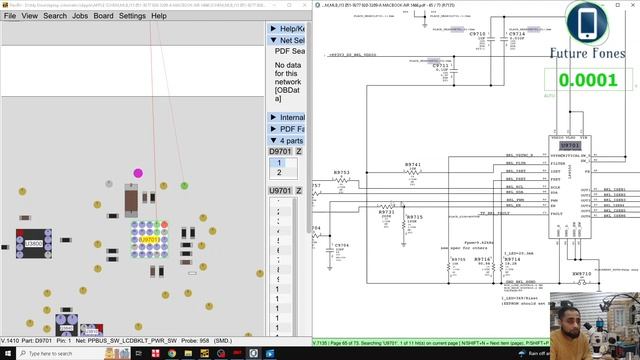Click the red pin of U9701
640x360 pixels.
coord(164,224)
